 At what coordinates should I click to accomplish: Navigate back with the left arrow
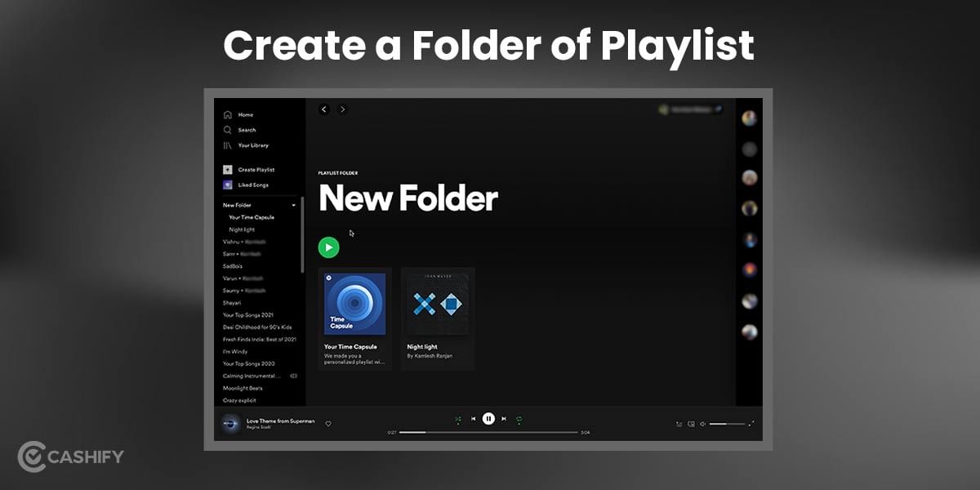(x=324, y=109)
